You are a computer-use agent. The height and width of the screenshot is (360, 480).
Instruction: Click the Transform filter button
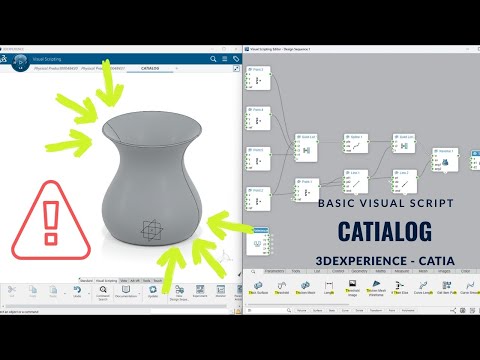click(376, 311)
